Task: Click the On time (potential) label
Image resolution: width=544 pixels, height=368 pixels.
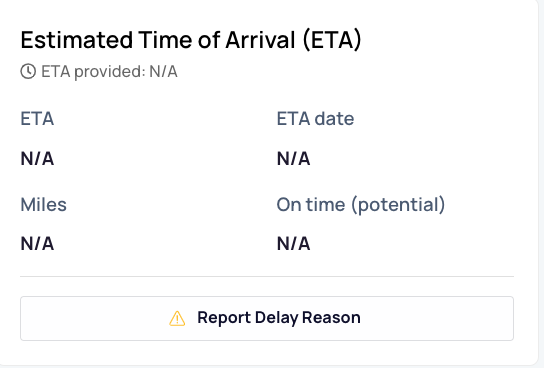Action: [x=361, y=205]
